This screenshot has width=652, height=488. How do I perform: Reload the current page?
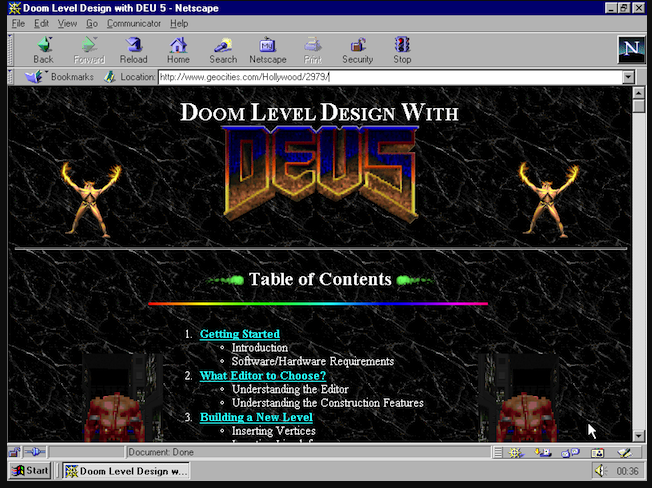[133, 50]
